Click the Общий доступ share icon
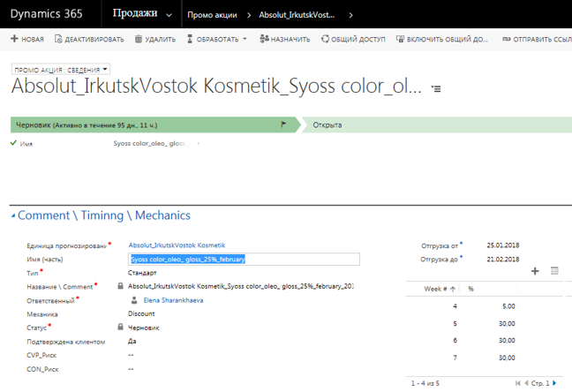 [325, 39]
